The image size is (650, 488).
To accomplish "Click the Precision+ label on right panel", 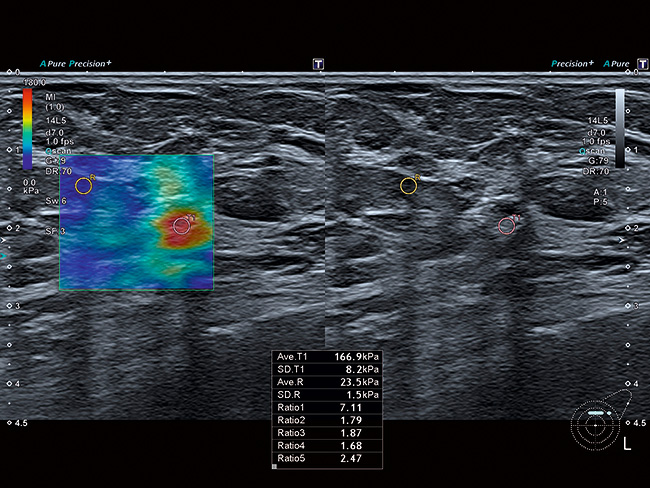I will tap(571, 63).
